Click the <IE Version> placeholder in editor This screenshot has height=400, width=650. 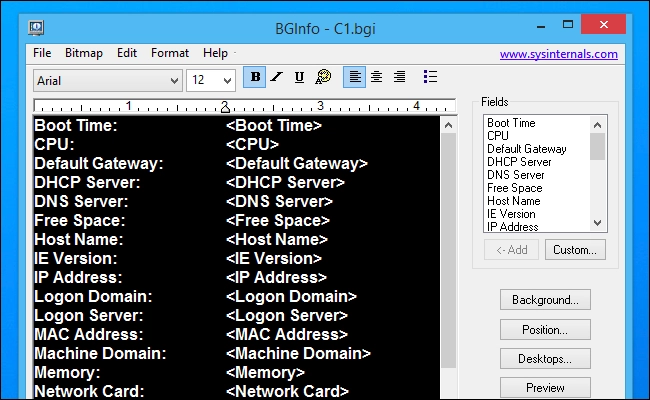pyautogui.click(x=274, y=259)
